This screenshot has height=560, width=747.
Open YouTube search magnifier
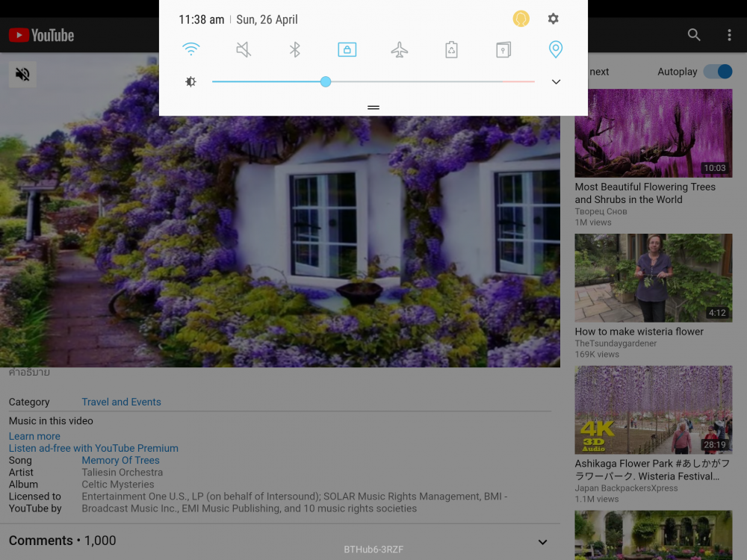pos(694,35)
